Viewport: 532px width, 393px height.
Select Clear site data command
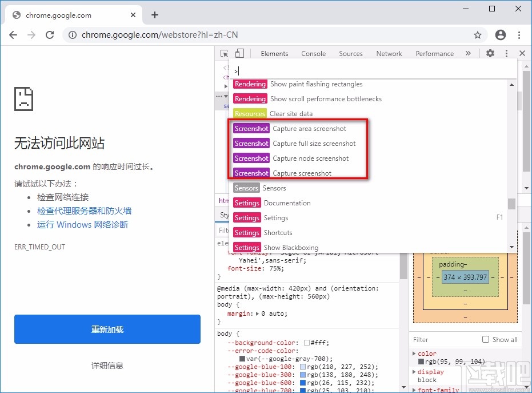369,114
